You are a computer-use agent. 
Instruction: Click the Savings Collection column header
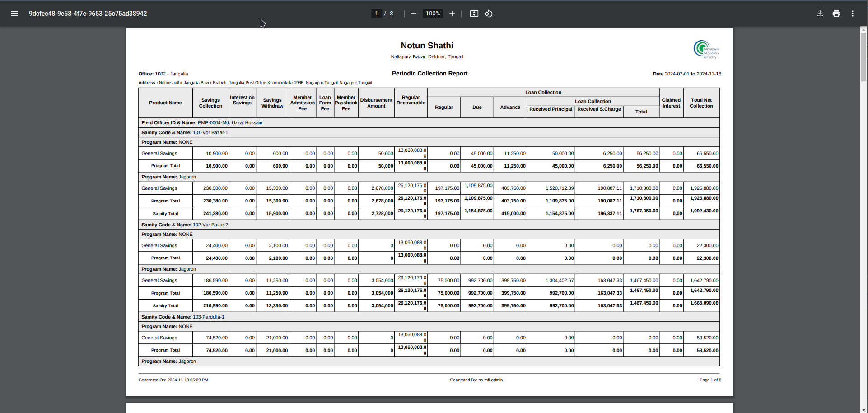210,103
